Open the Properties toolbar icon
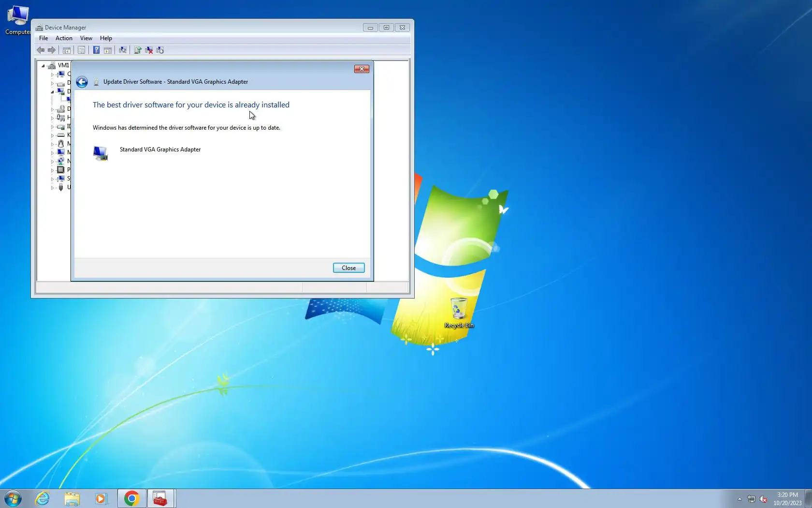 [82, 50]
